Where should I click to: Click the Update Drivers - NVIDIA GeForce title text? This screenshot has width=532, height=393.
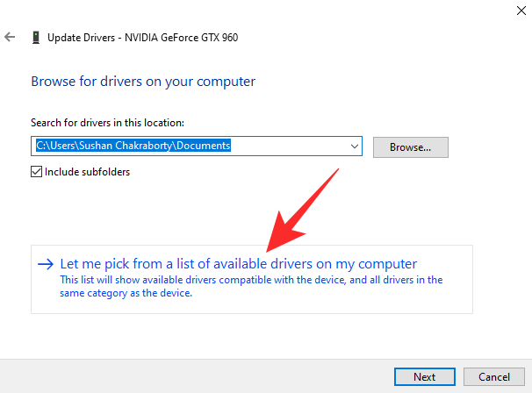tap(141, 38)
